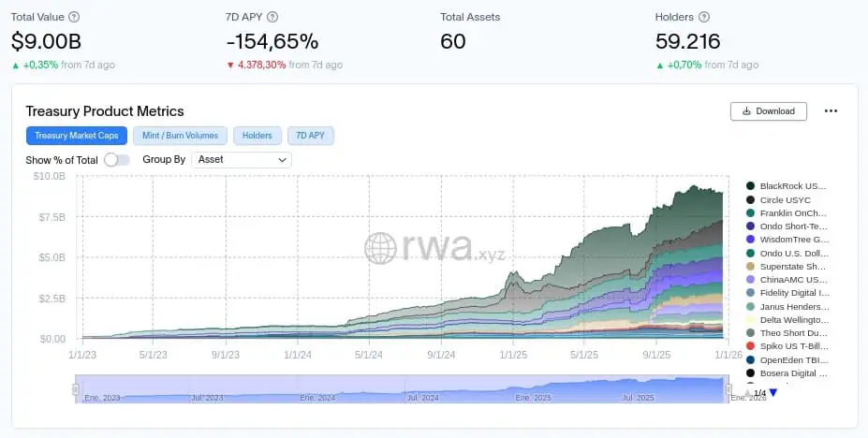Open the Group By Asset dropdown

[x=242, y=160]
